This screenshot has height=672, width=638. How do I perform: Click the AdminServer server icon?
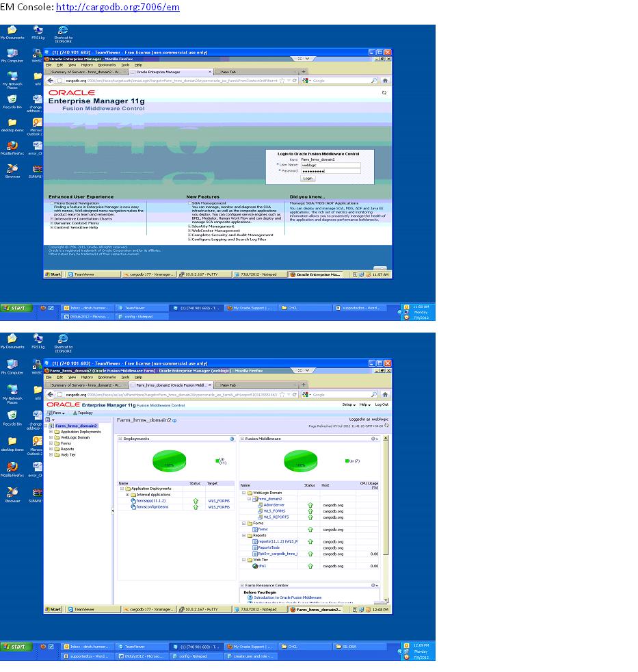pyautogui.click(x=261, y=505)
